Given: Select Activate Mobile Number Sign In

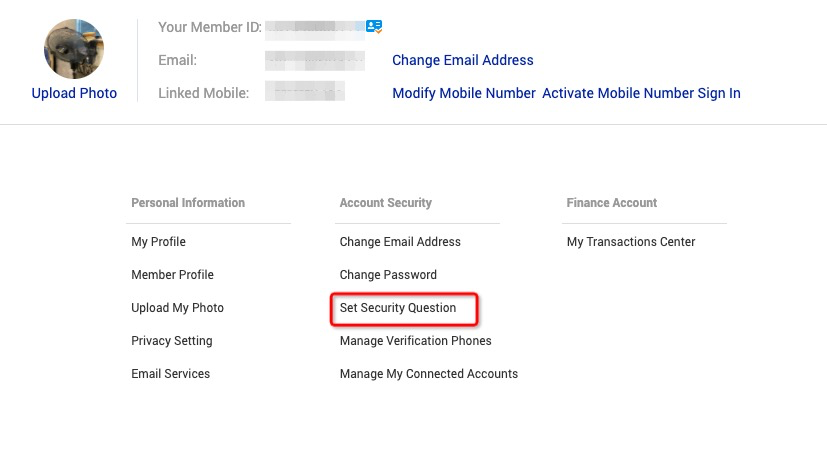Looking at the screenshot, I should [641, 93].
